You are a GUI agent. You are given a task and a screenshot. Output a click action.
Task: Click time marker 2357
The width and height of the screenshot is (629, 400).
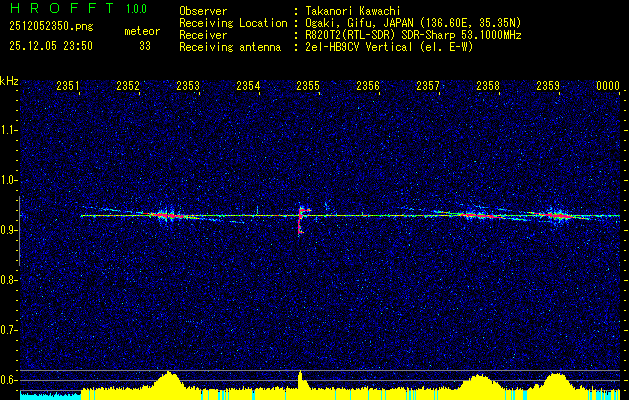coord(428,86)
